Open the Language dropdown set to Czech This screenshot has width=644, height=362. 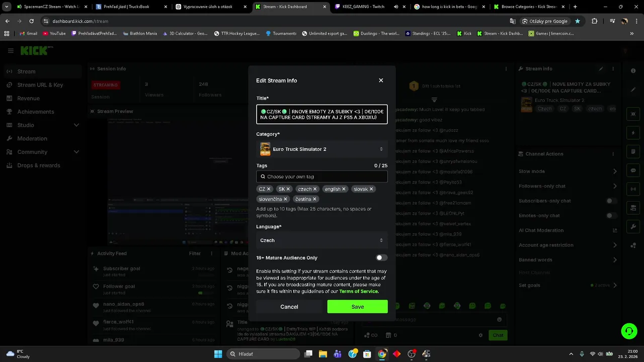(x=322, y=240)
